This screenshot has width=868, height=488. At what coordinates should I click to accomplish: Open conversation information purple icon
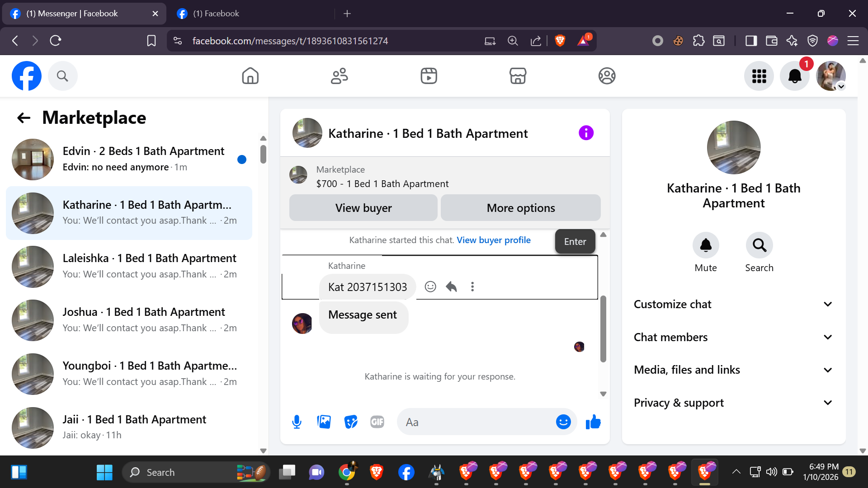(586, 133)
